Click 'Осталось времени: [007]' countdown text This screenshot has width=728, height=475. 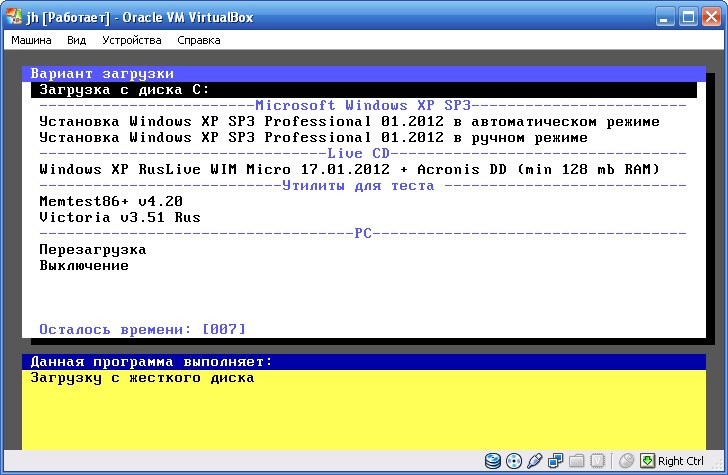(142, 329)
